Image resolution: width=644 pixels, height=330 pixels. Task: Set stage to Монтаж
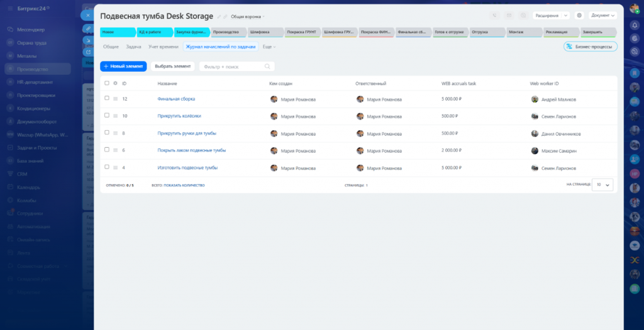tap(524, 32)
